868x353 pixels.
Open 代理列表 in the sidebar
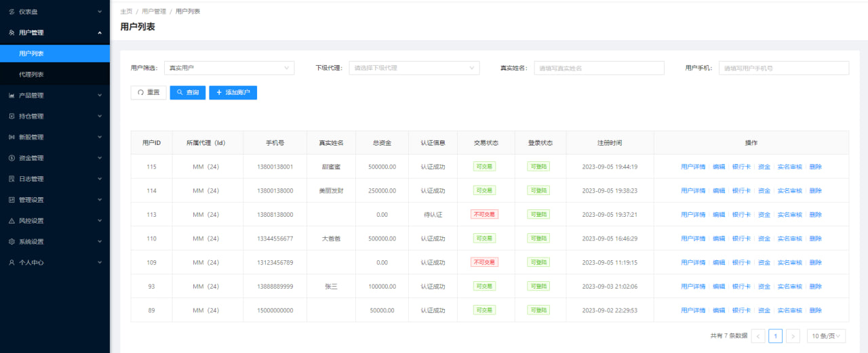(x=31, y=75)
